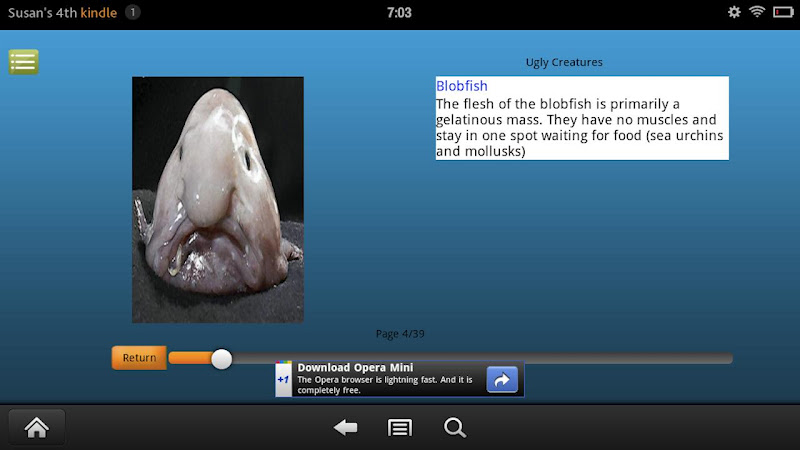Open the Download Opera Mini ad
800x450 pixels.
point(399,379)
